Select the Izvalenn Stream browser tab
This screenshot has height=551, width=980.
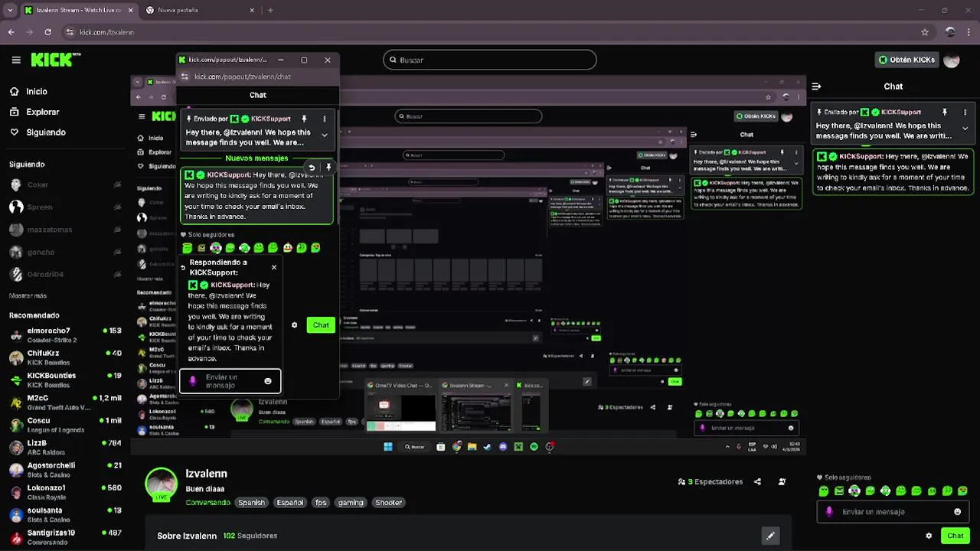tap(79, 10)
